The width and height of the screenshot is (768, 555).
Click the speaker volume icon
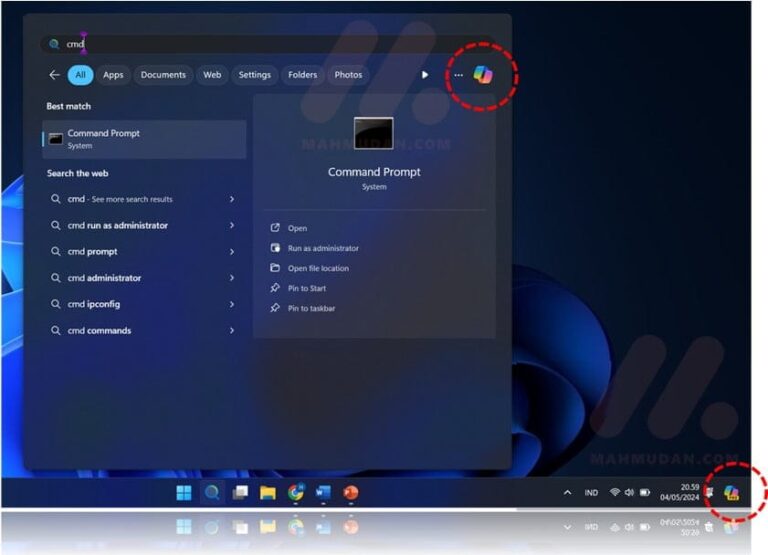629,492
